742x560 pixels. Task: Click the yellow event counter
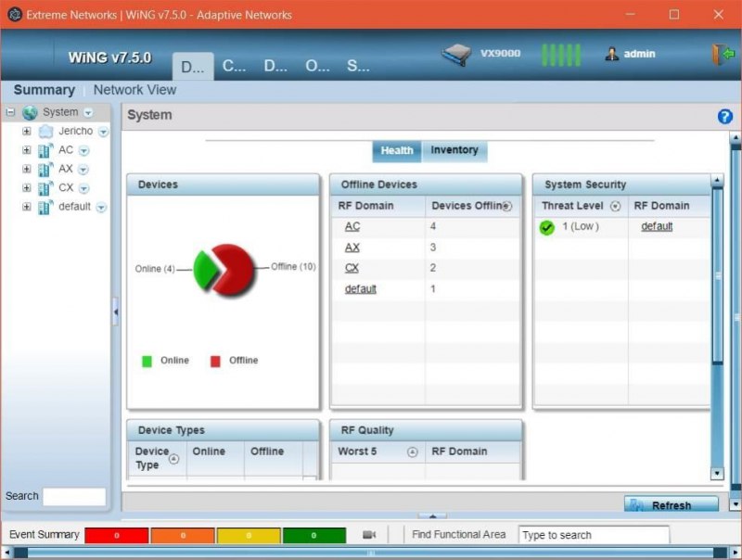click(x=249, y=535)
